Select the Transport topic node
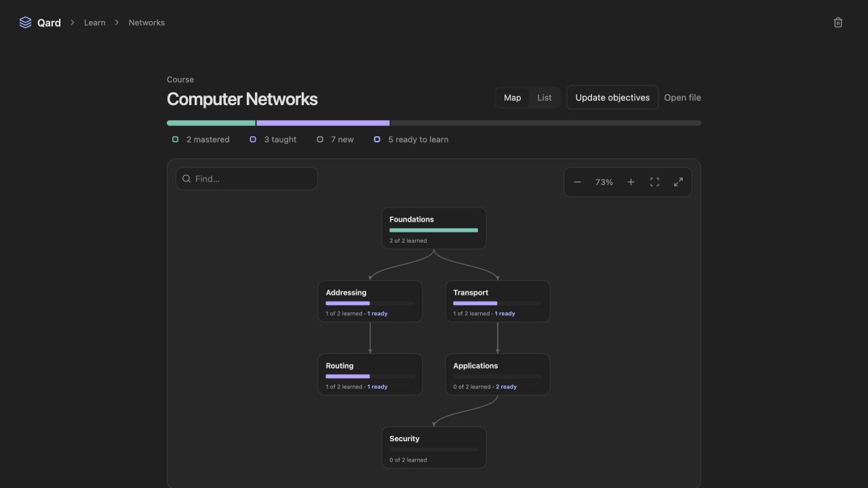 pos(498,302)
